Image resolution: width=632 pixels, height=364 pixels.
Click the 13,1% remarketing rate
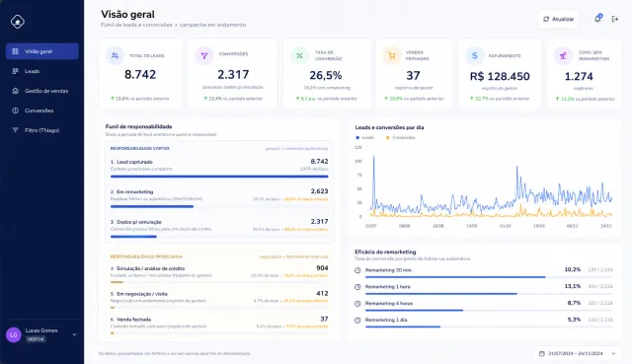coord(573,286)
